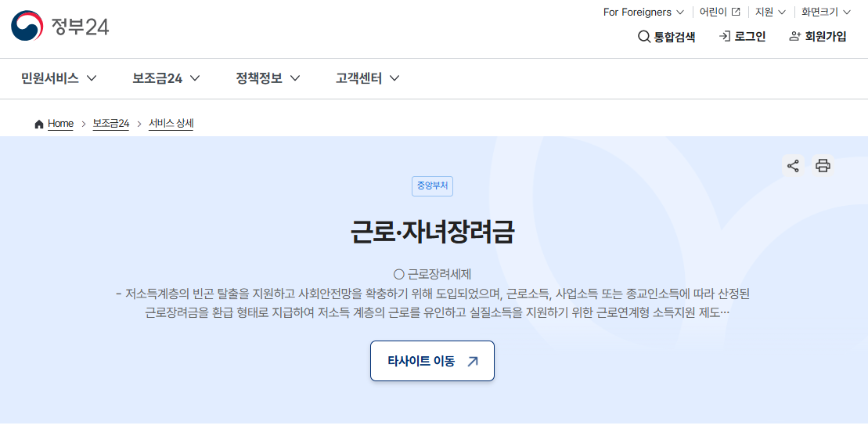Viewport: 868px width, 429px height.
Task: Click the 회원가입 link
Action: [818, 37]
